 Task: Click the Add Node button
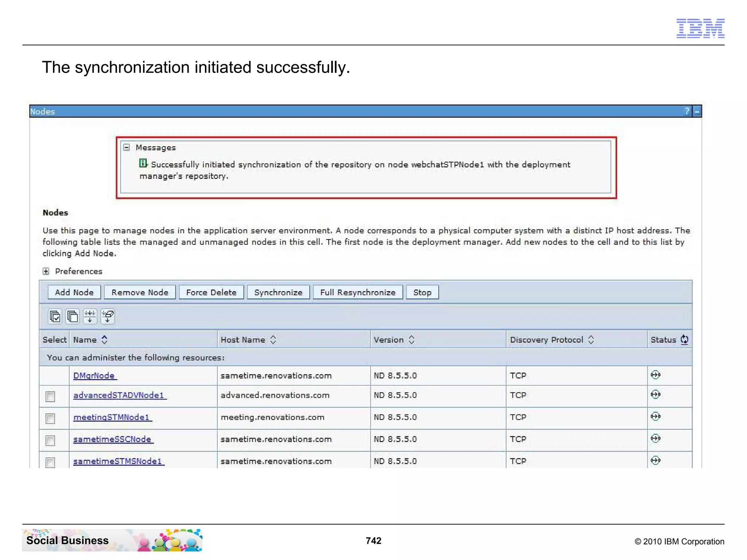click(x=74, y=292)
